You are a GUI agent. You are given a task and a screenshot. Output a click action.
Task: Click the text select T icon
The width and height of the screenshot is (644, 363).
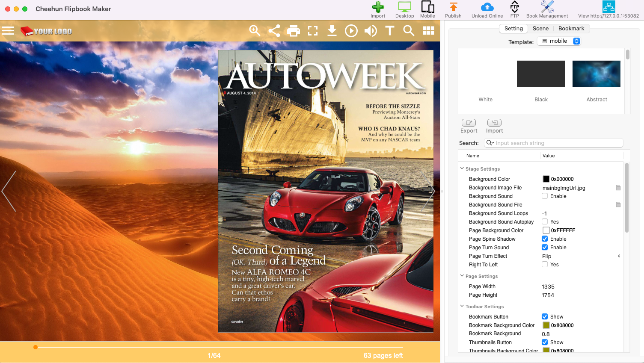[x=390, y=31]
